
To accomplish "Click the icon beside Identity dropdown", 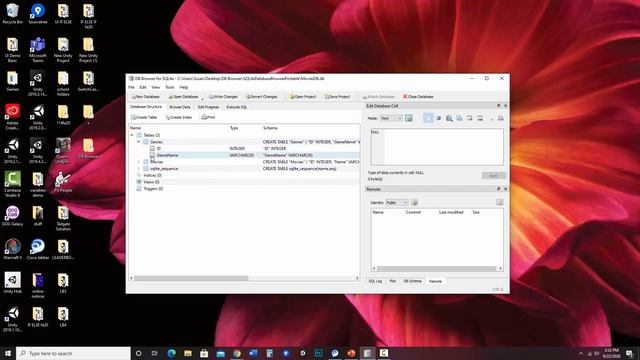I will (414, 202).
